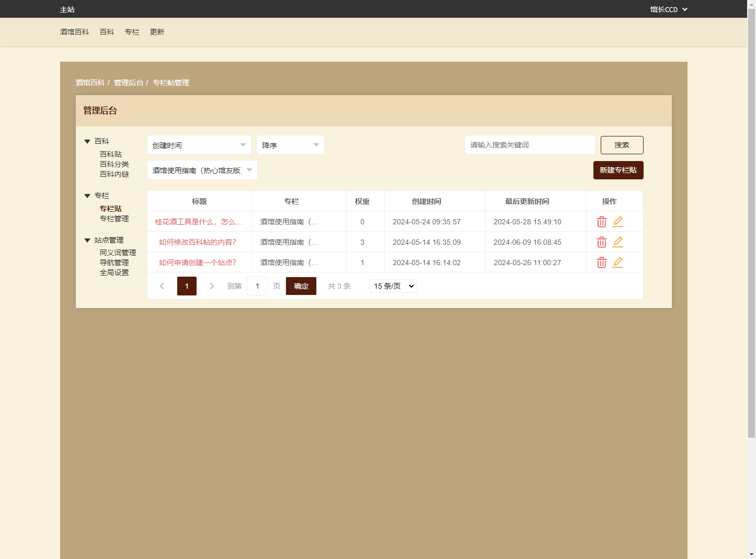Delete the 如何申请创建一个站点 post
Image resolution: width=756 pixels, height=559 pixels.
[x=601, y=263]
